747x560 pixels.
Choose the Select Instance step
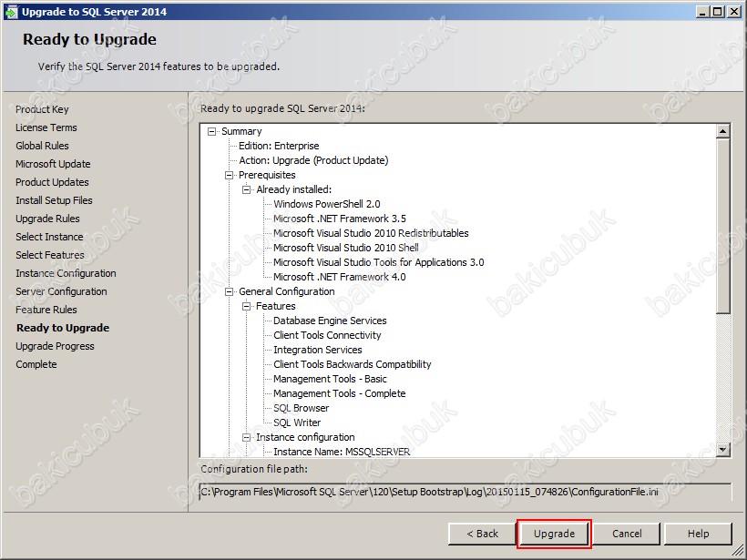[49, 237]
